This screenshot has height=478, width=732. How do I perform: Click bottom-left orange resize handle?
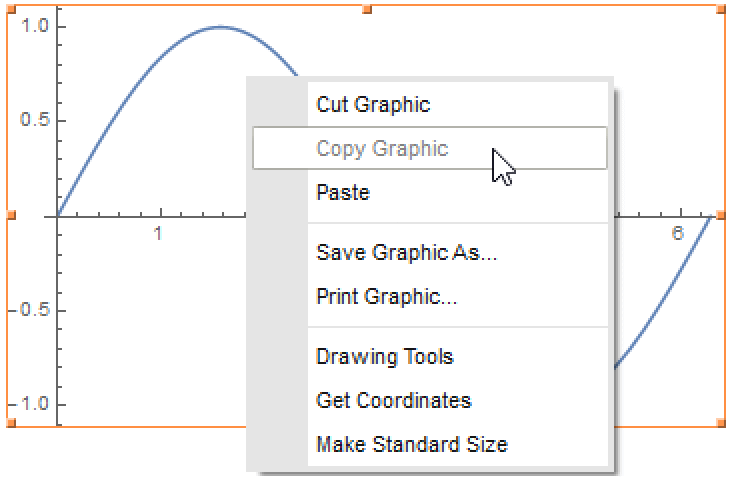coord(11,423)
